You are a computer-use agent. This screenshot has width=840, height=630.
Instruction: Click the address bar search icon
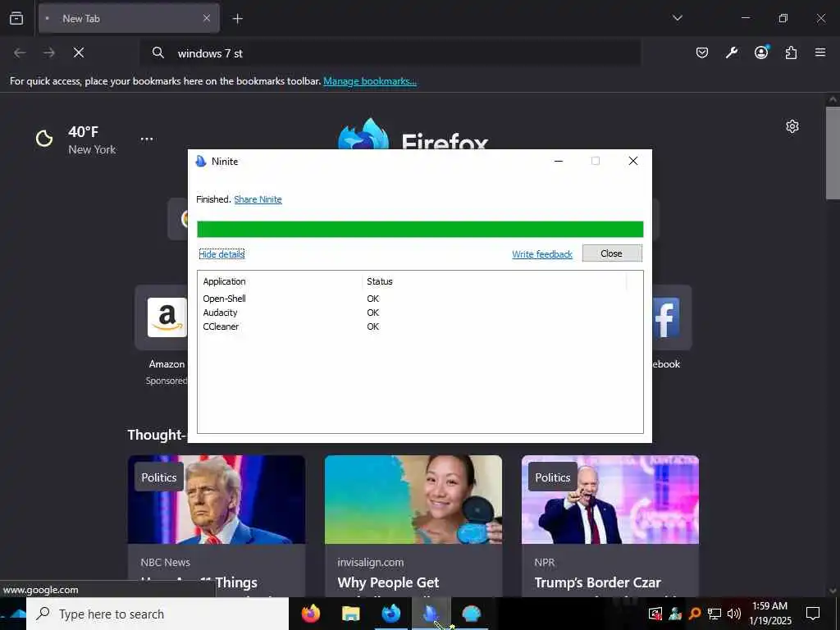click(x=157, y=52)
